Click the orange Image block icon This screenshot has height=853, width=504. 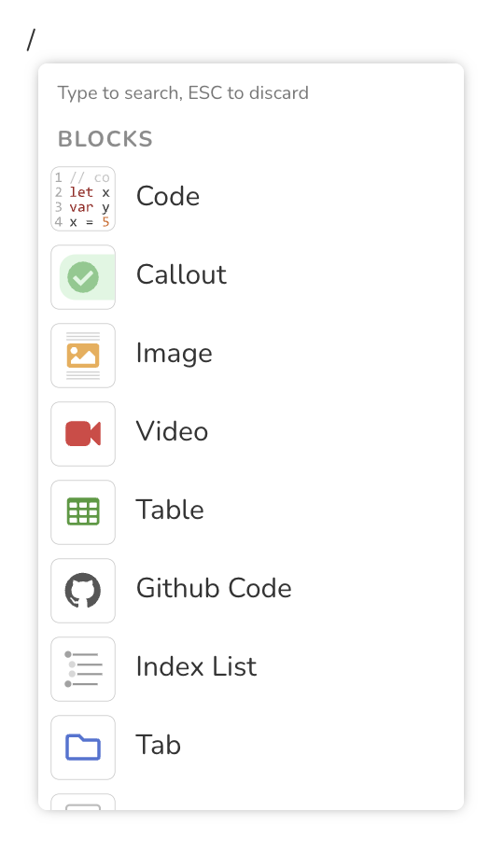point(83,356)
